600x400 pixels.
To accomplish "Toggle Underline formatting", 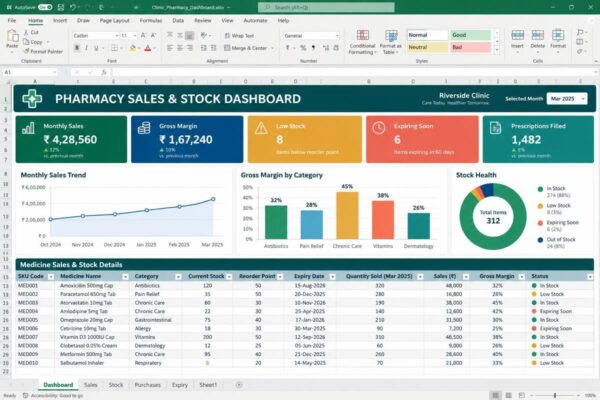I will coord(96,48).
